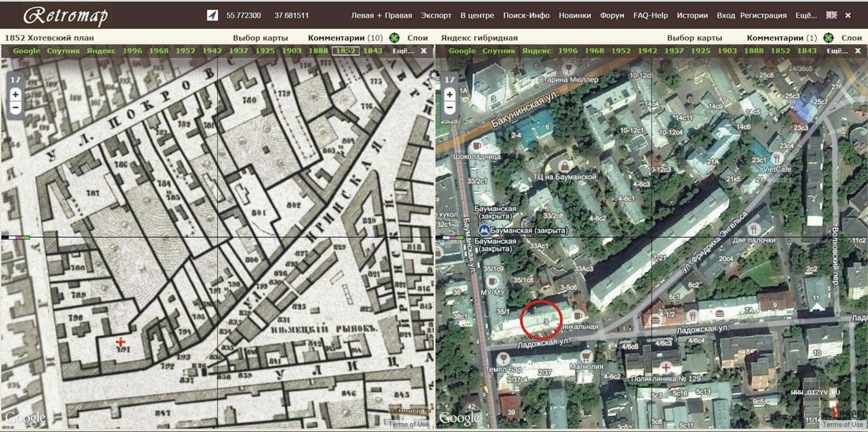Select the 1888 map in right panel
868x432 pixels.
[x=754, y=51]
